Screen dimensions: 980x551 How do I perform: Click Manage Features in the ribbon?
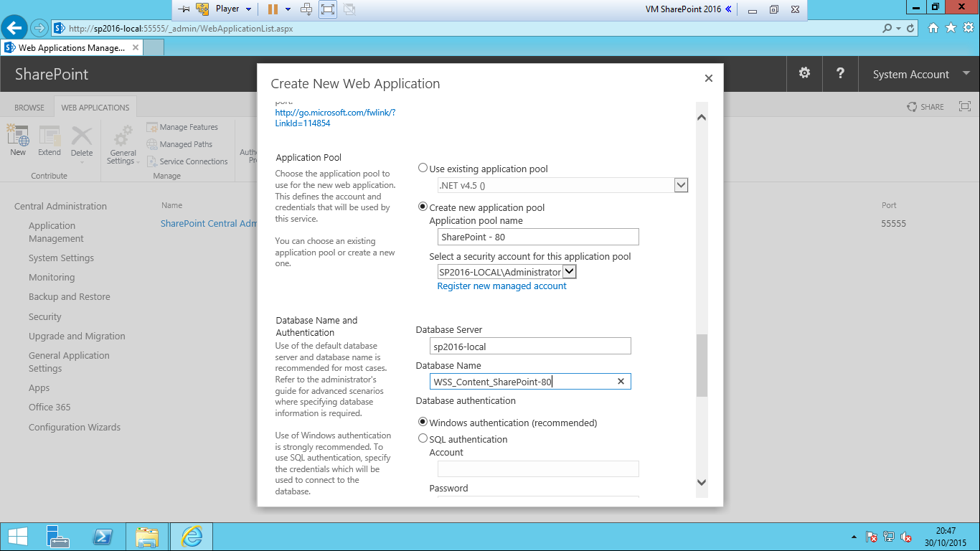coord(182,127)
